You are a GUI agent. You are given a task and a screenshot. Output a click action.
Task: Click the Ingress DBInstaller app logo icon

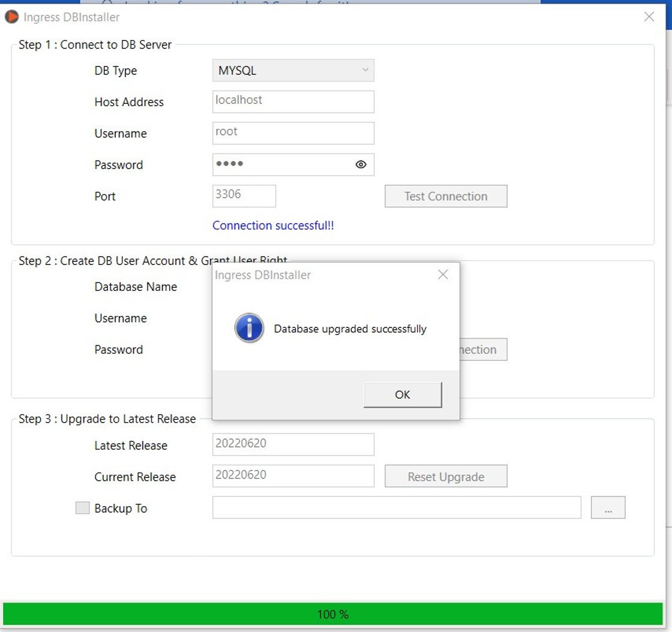point(11,17)
